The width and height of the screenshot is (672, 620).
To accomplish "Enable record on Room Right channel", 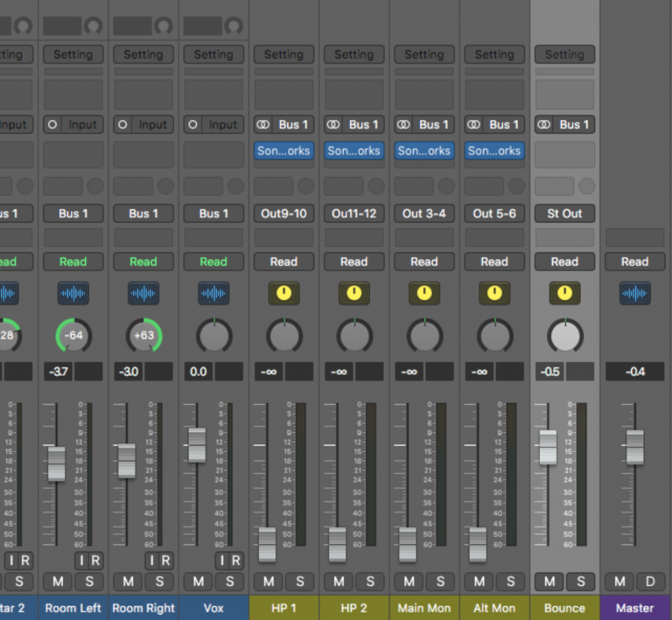I will [x=165, y=560].
